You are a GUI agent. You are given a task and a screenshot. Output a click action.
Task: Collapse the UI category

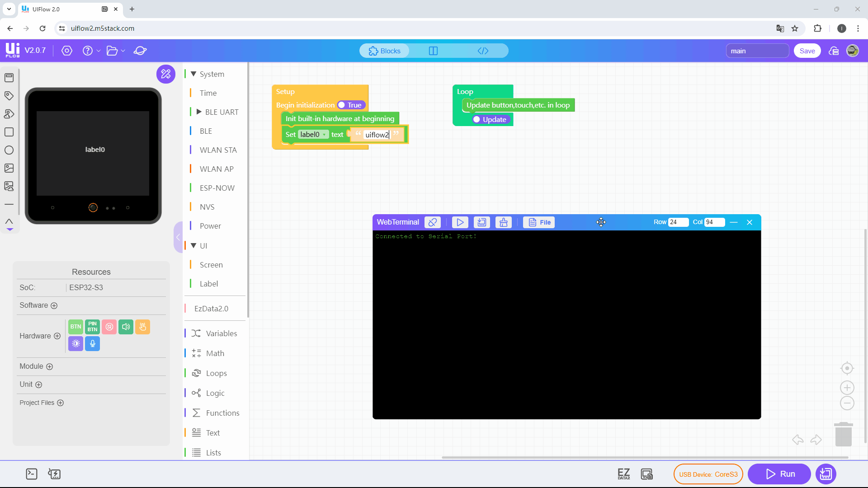click(x=193, y=245)
